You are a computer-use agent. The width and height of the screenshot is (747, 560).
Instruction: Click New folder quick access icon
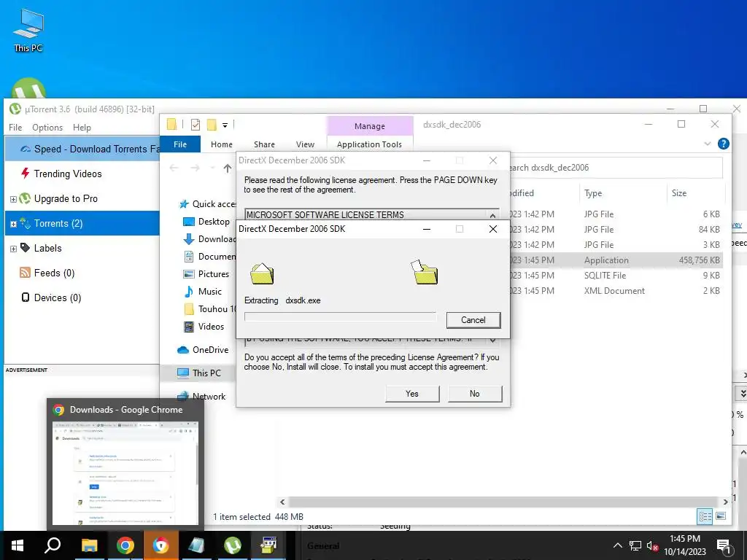point(212,125)
